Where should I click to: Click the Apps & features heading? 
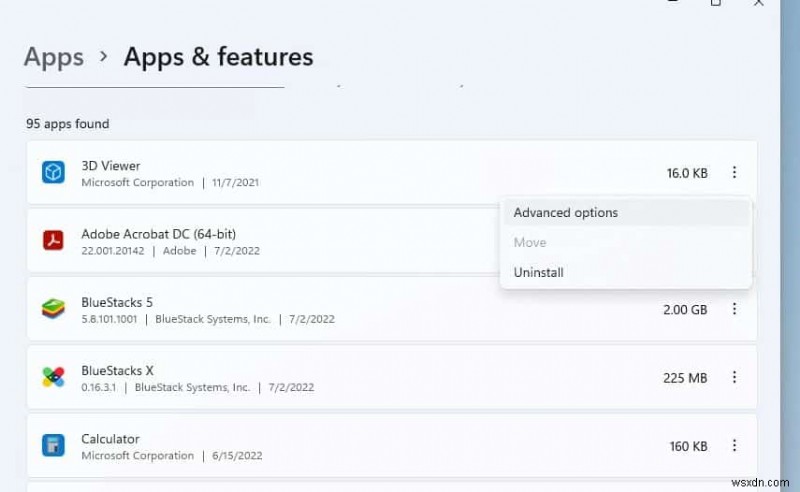218,57
